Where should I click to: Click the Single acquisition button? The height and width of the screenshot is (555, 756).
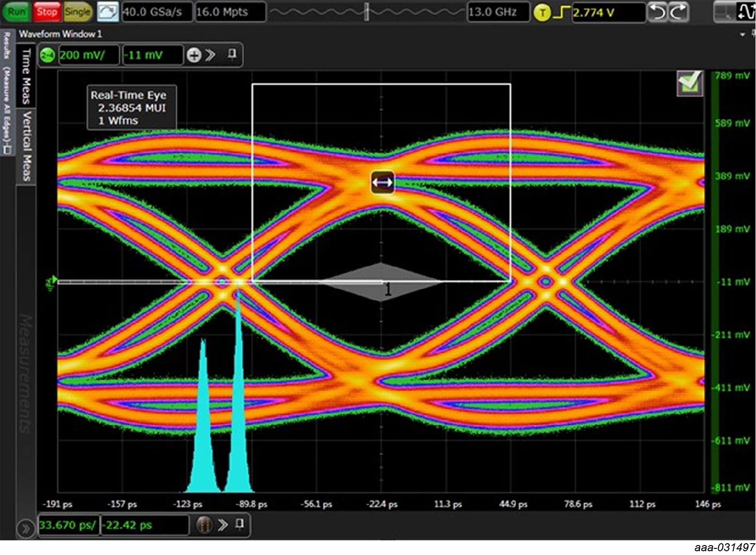point(77,12)
